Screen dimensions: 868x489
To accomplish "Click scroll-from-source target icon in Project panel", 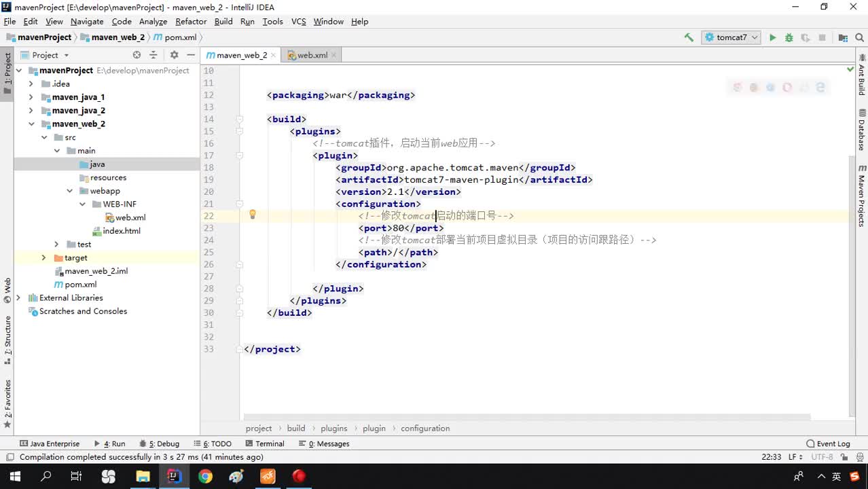I will 137,55.
